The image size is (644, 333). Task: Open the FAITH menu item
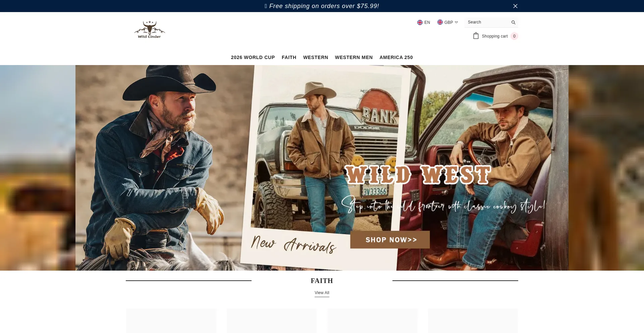[x=289, y=57]
